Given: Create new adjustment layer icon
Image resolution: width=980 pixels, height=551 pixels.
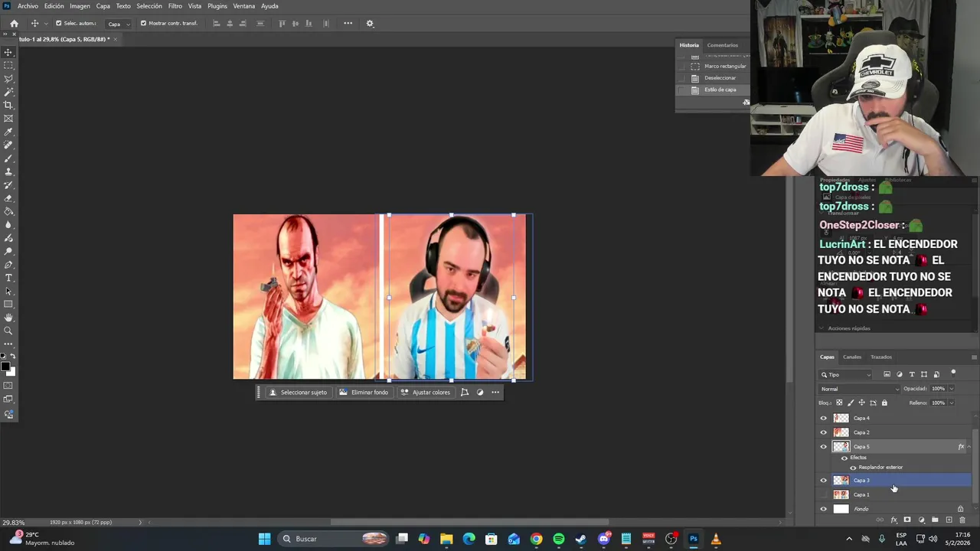Looking at the screenshot, I should (921, 520).
